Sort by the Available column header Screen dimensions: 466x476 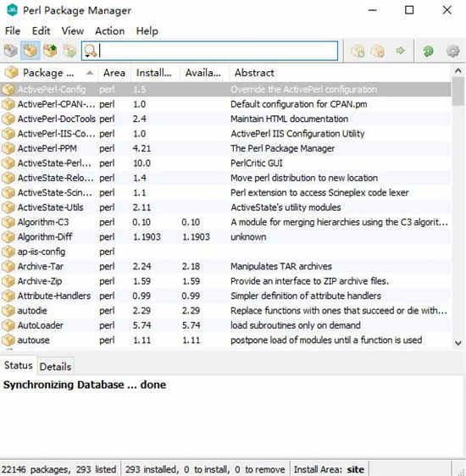pyautogui.click(x=203, y=73)
